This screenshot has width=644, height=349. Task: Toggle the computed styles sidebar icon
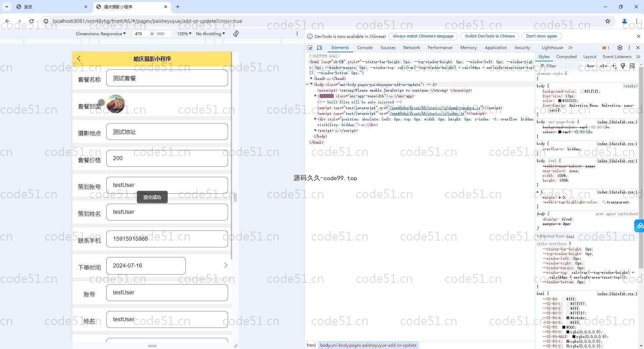click(x=632, y=66)
